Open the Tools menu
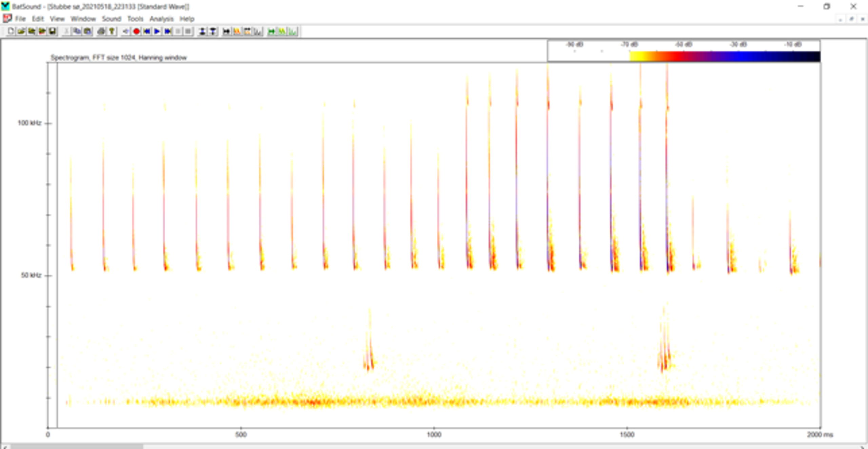 point(135,19)
